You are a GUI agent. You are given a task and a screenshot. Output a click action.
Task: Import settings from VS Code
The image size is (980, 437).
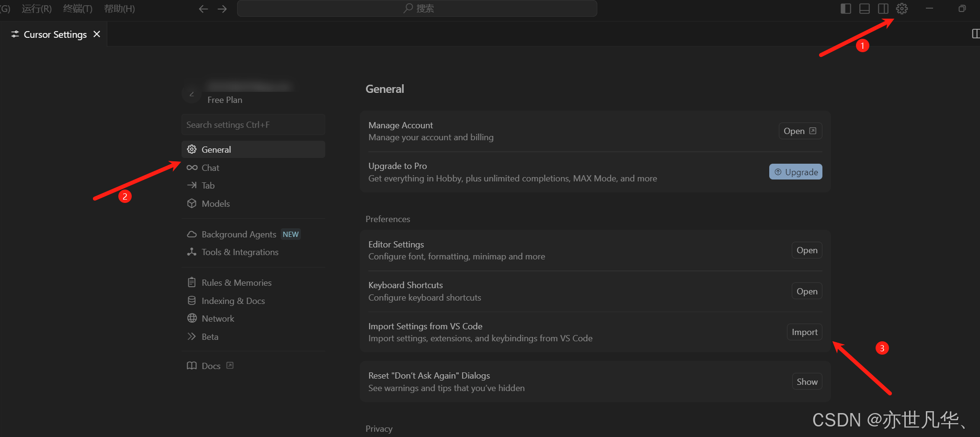(805, 332)
